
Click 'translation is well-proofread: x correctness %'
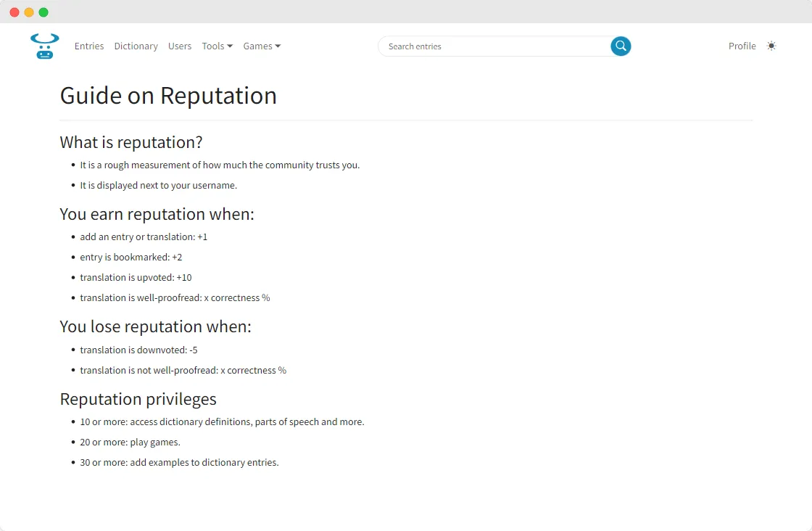click(x=175, y=298)
